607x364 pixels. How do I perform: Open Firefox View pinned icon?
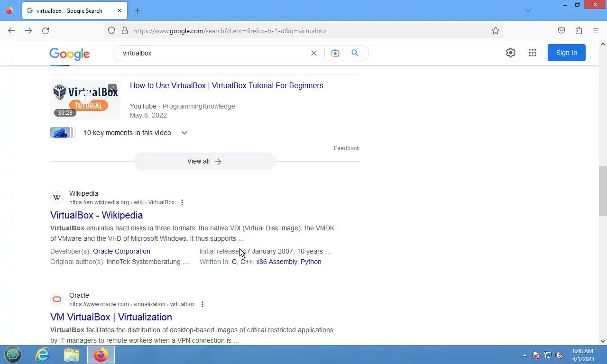[9, 10]
